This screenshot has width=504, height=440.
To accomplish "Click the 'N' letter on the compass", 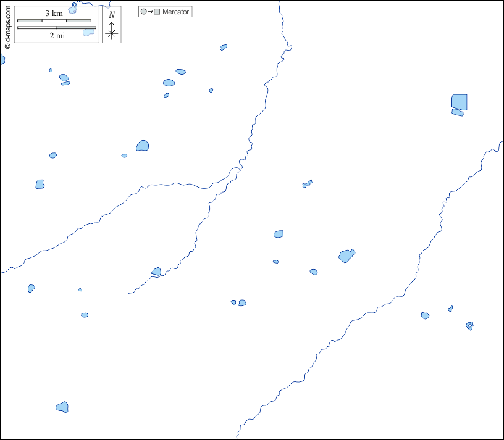I will (x=111, y=15).
